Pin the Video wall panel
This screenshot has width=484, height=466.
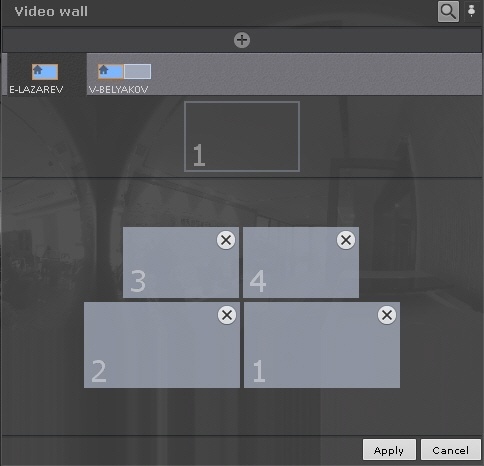coord(471,11)
